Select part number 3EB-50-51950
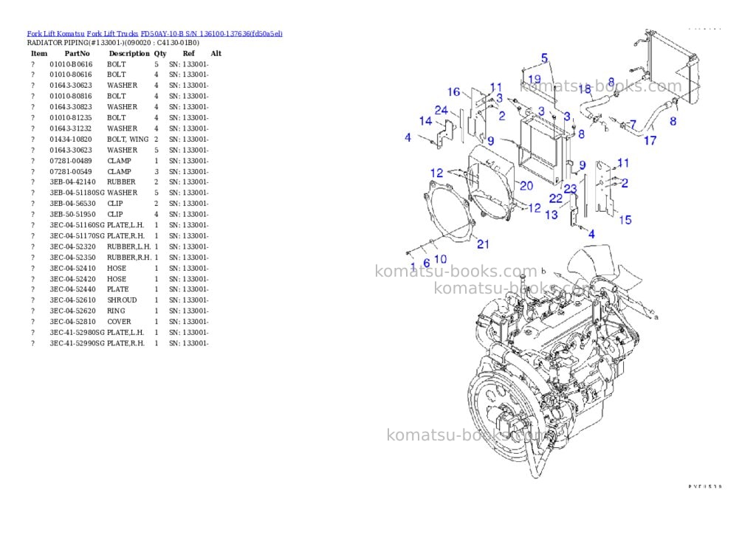This screenshot has width=756, height=535. pos(73,215)
